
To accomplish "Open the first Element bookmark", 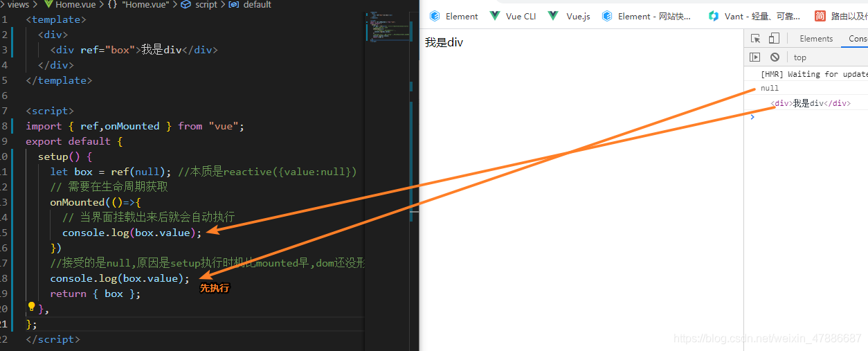I will coord(453,16).
